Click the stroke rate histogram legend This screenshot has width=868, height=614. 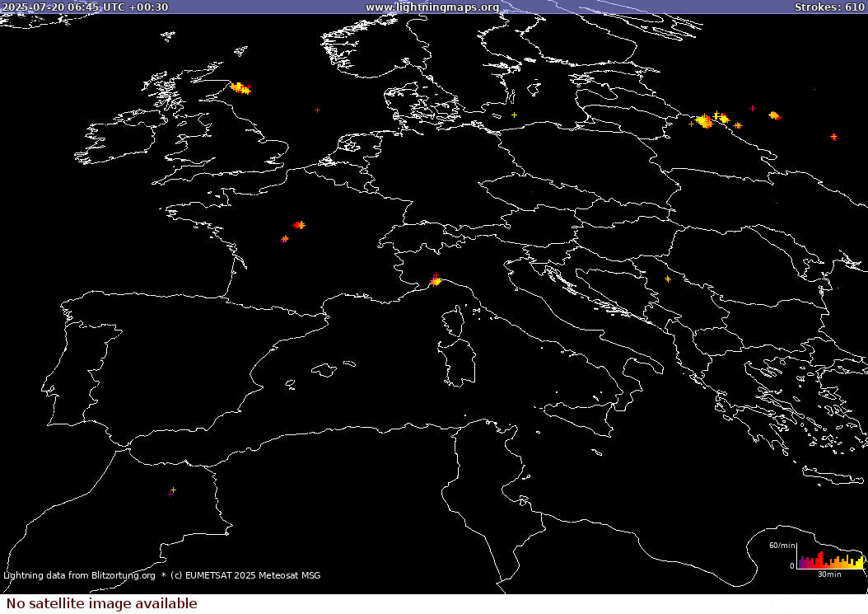(x=829, y=560)
